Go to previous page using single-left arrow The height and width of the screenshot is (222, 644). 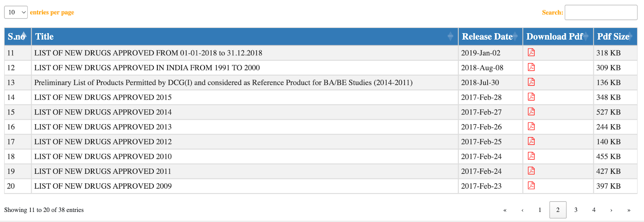[522, 210]
